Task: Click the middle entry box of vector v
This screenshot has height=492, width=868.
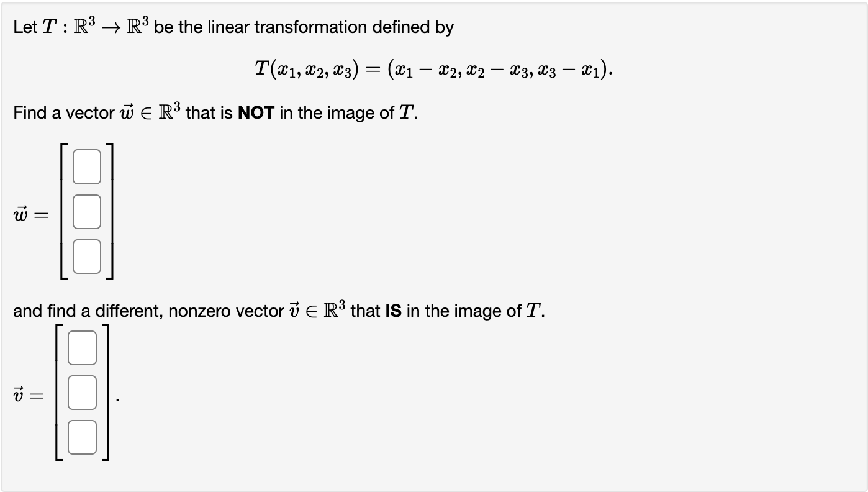Action: pyautogui.click(x=82, y=393)
